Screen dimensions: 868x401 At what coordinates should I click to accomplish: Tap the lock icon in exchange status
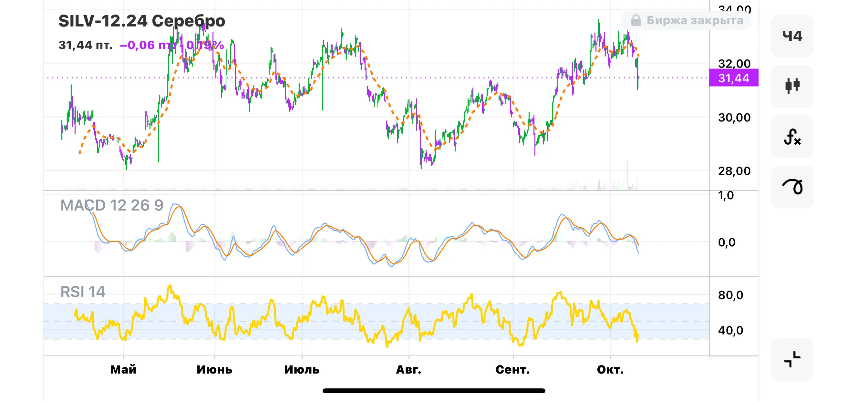point(636,20)
